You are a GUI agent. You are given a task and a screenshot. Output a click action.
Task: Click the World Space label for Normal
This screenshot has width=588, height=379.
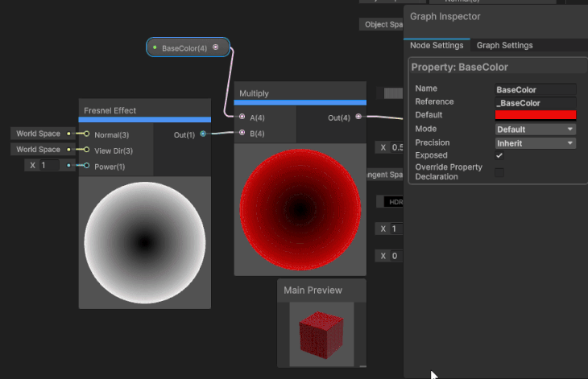pos(38,134)
